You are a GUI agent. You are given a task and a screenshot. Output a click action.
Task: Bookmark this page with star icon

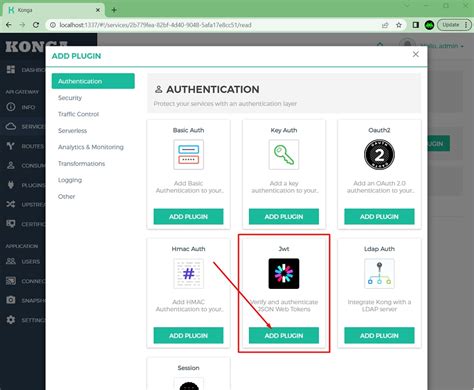pyautogui.click(x=399, y=25)
